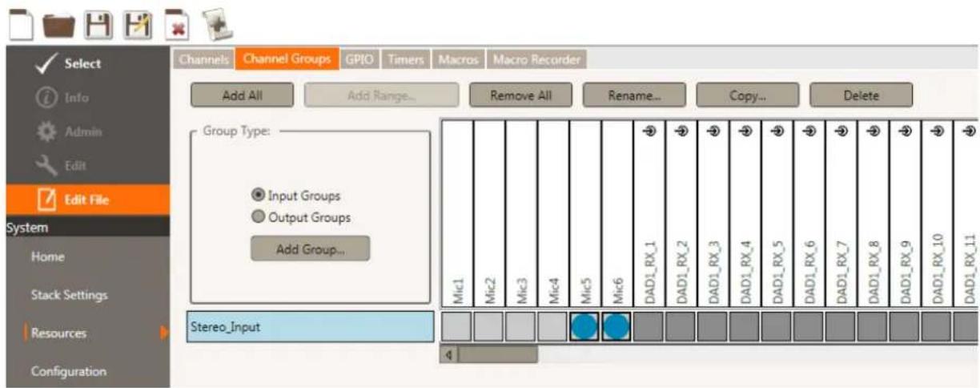Click the Delete button
Image resolution: width=980 pixels, height=388 pixels.
click(x=861, y=95)
